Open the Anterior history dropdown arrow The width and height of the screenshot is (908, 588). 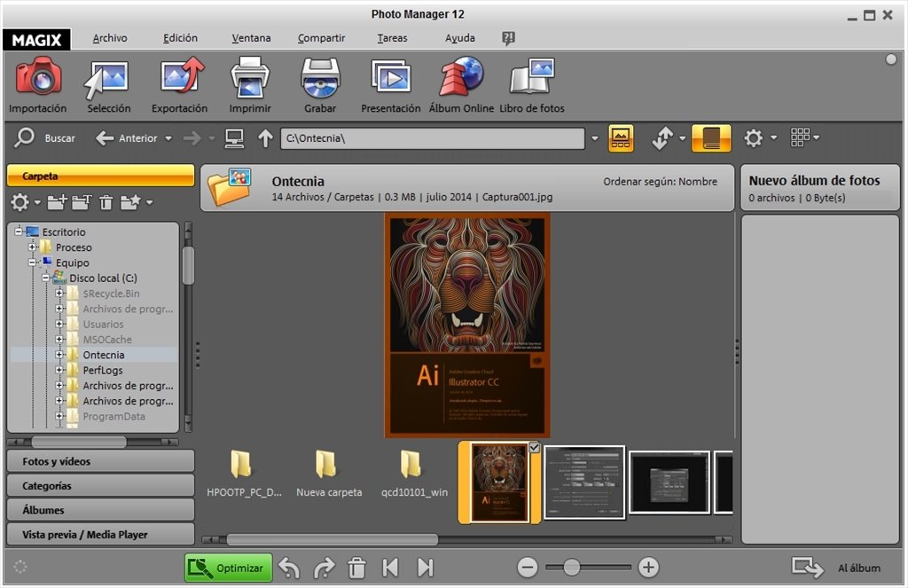coord(168,138)
